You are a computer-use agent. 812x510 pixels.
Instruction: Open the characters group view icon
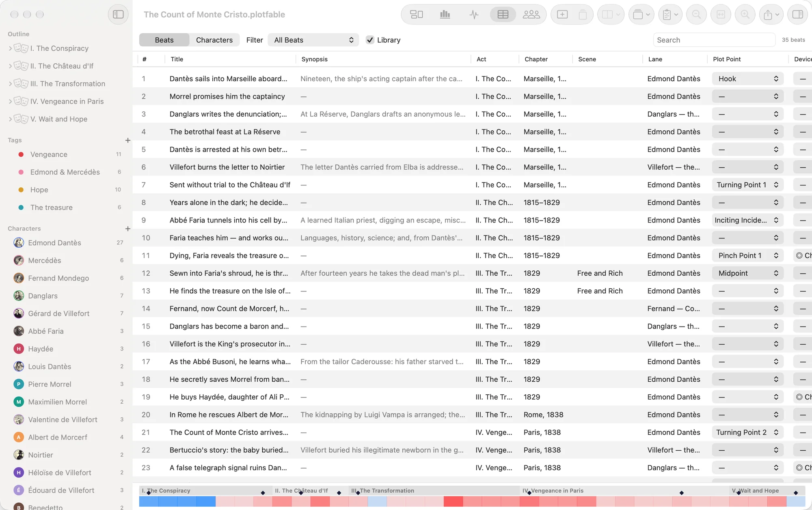[x=531, y=15]
